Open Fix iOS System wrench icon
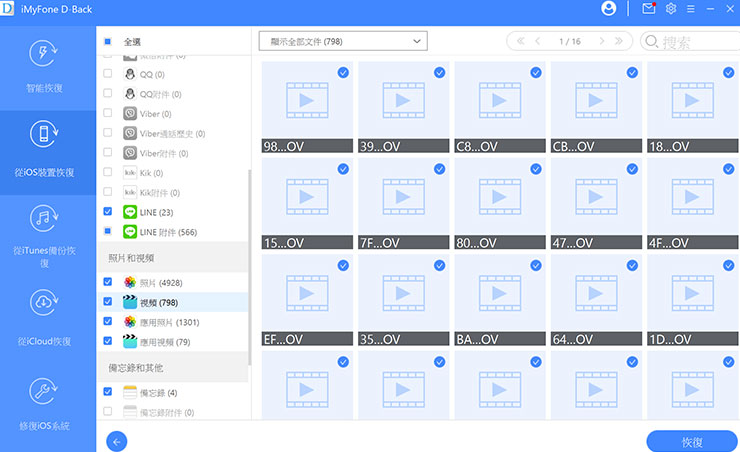The image size is (740, 452). click(43, 391)
